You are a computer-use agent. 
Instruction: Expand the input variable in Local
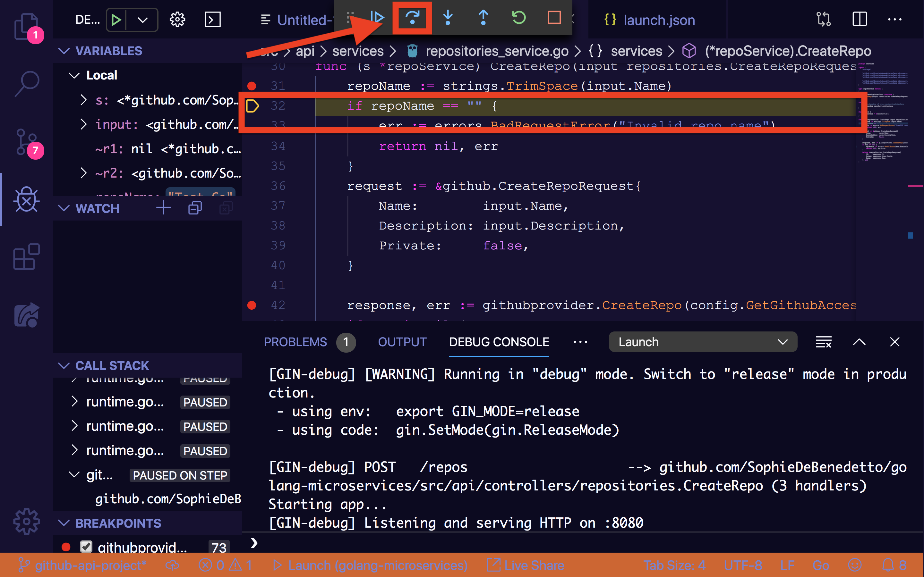pos(84,124)
